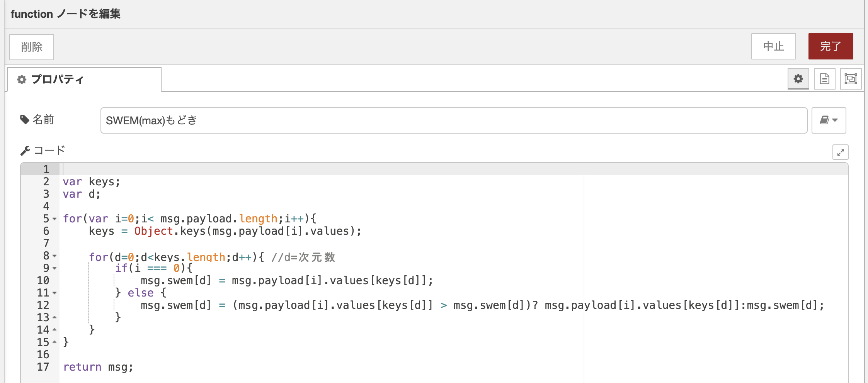
Task: Open node properties settings gear icon
Action: click(x=798, y=79)
